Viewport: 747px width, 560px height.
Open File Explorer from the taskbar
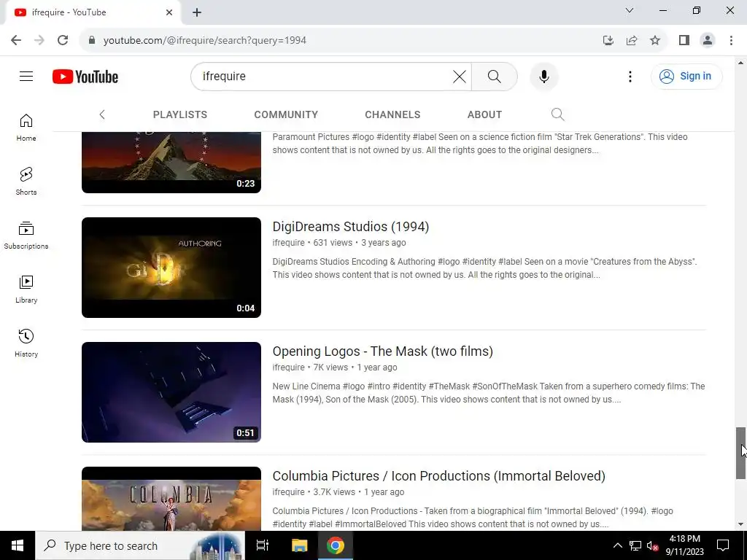(299, 545)
